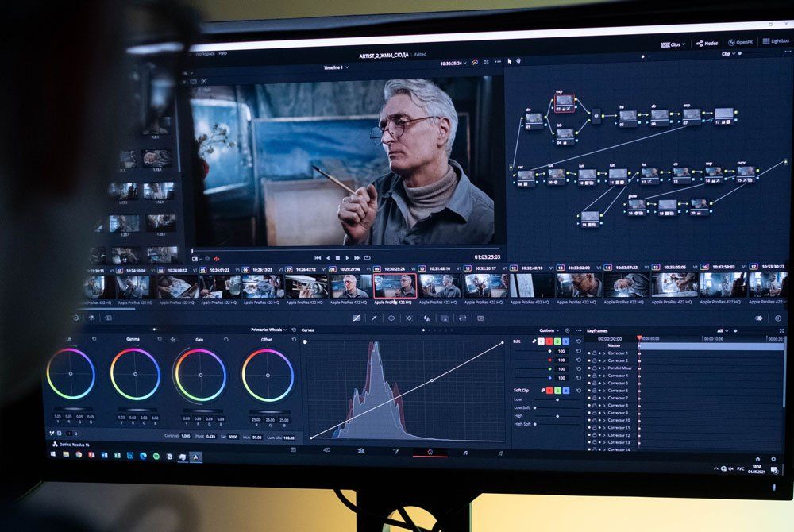Lock the Corrector 1 keyframe track
794x532 pixels.
point(595,353)
